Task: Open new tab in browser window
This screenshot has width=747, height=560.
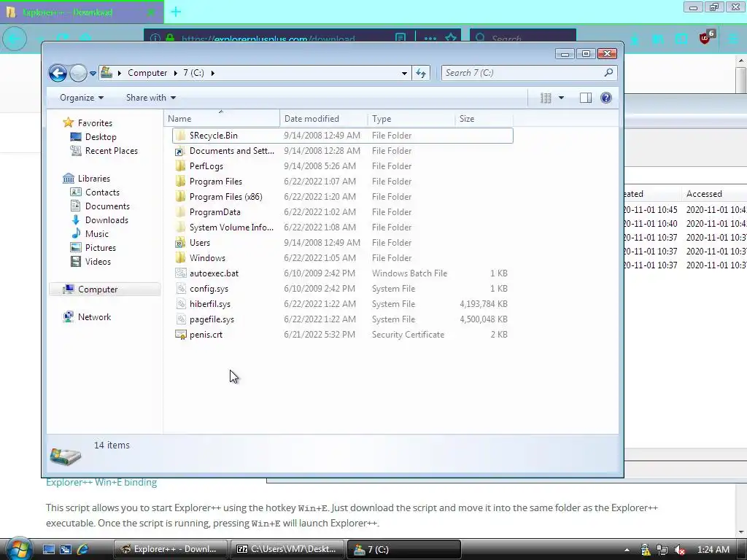Action: [176, 12]
